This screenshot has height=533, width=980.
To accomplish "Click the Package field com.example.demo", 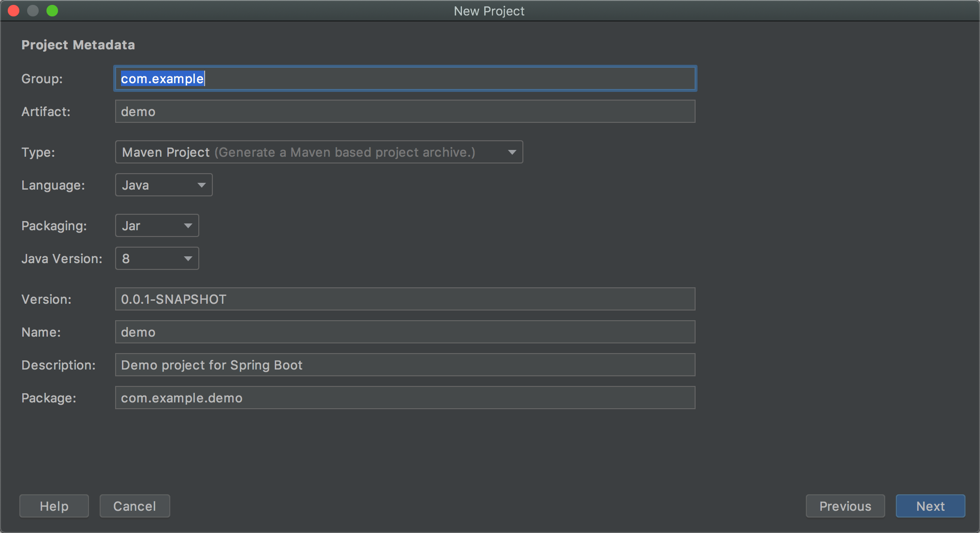I will (405, 398).
